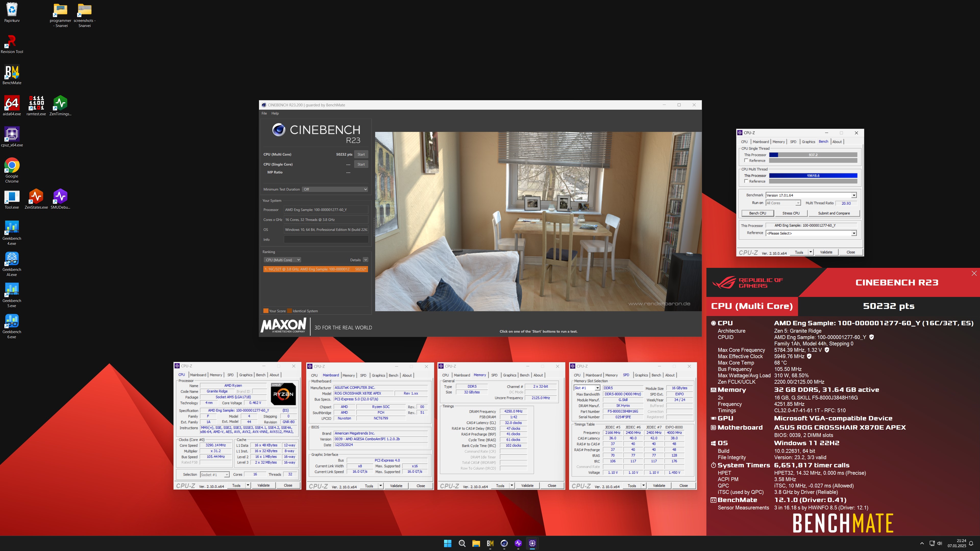The width and height of the screenshot is (980, 551).
Task: Expand the Tools arrow in the SPD CPU-Z window
Action: [x=643, y=486]
